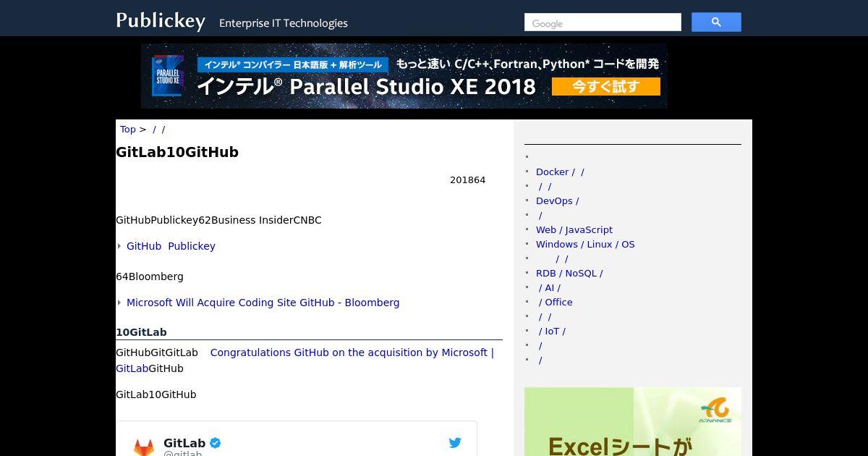Go to Top breadcrumb link
Screen dimensions: 868x456
coord(128,129)
